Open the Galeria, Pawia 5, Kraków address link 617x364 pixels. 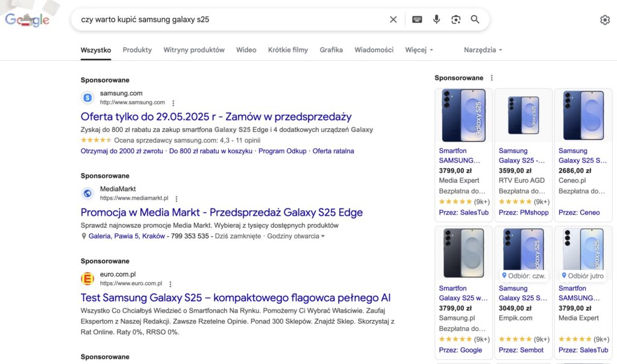pyautogui.click(x=127, y=236)
